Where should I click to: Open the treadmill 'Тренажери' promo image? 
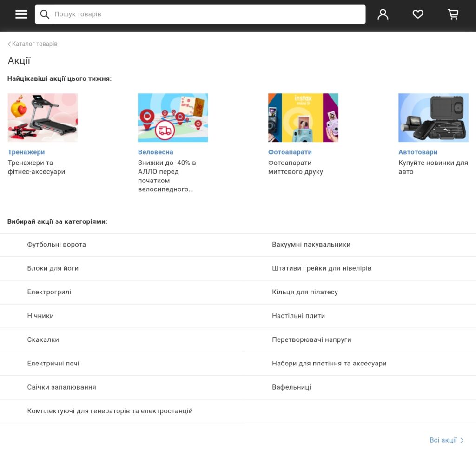tap(43, 117)
